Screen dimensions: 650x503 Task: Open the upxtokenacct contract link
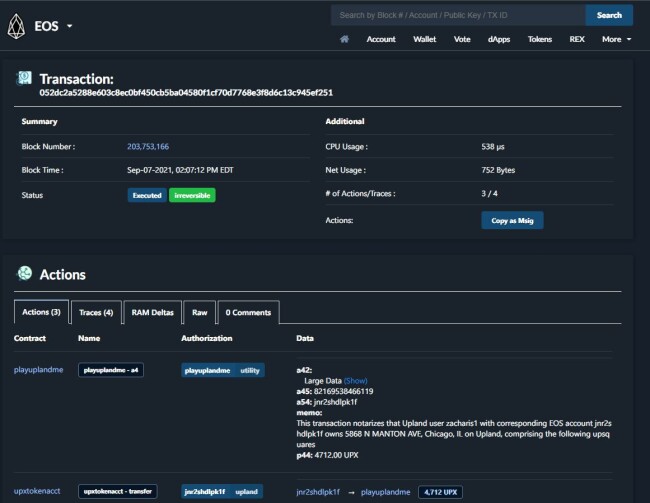[37, 491]
